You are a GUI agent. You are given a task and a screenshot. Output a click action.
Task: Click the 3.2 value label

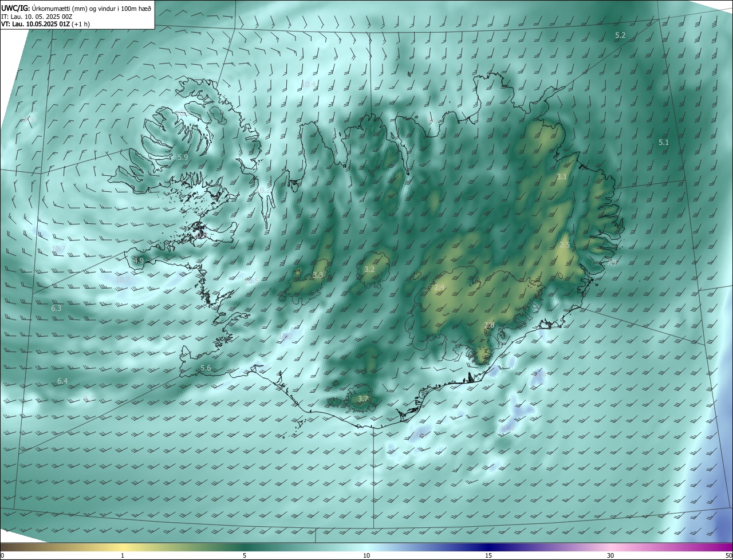[x=369, y=269]
